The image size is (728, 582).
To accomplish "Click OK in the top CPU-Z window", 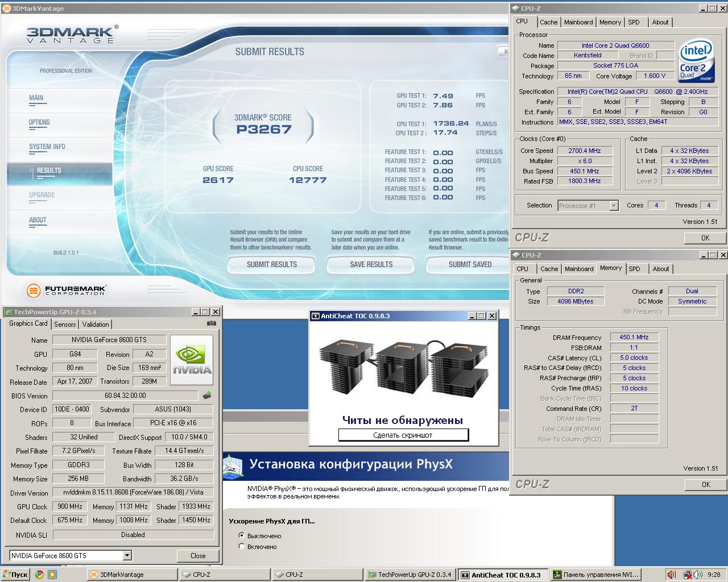I will coord(705,238).
